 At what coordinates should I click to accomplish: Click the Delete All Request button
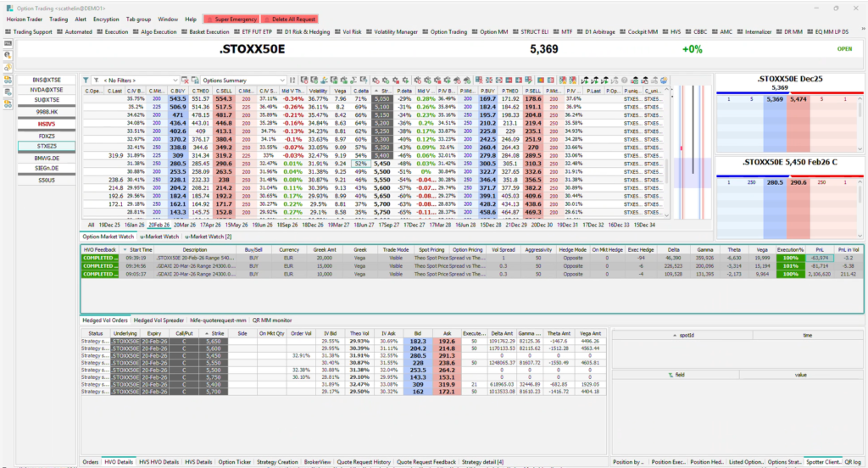click(x=289, y=19)
